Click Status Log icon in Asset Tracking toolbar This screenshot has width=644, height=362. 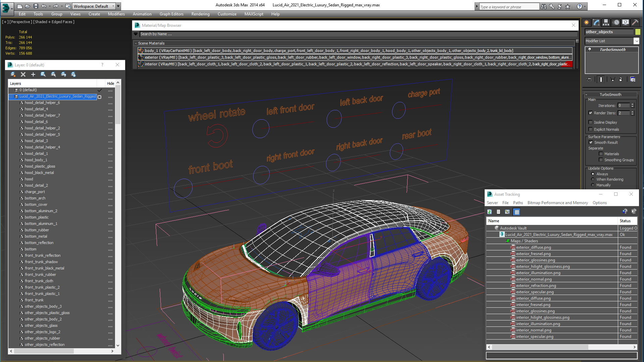[x=498, y=212]
